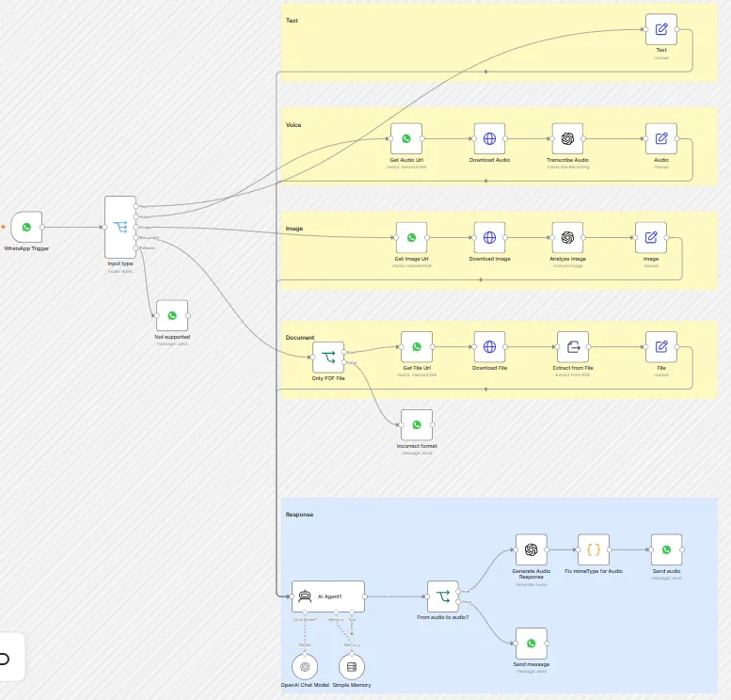Open the Get Audio Url node
The image size is (731, 700).
pyautogui.click(x=406, y=138)
